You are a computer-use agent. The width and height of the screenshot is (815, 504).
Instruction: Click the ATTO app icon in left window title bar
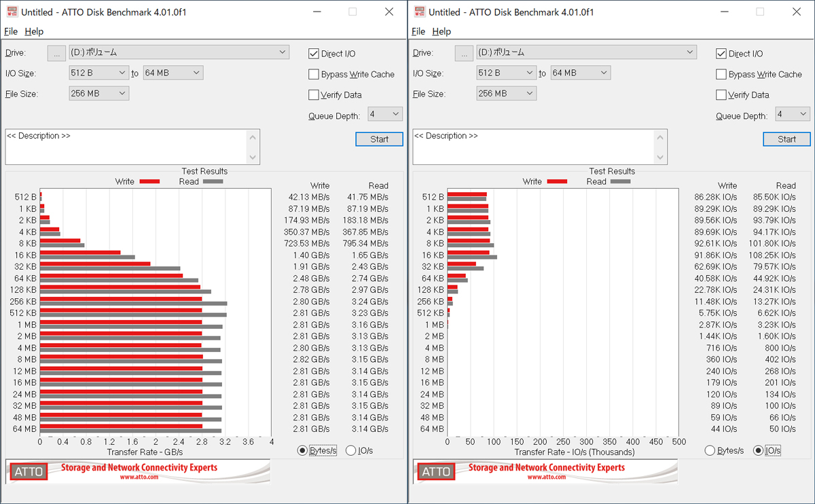coord(11,12)
